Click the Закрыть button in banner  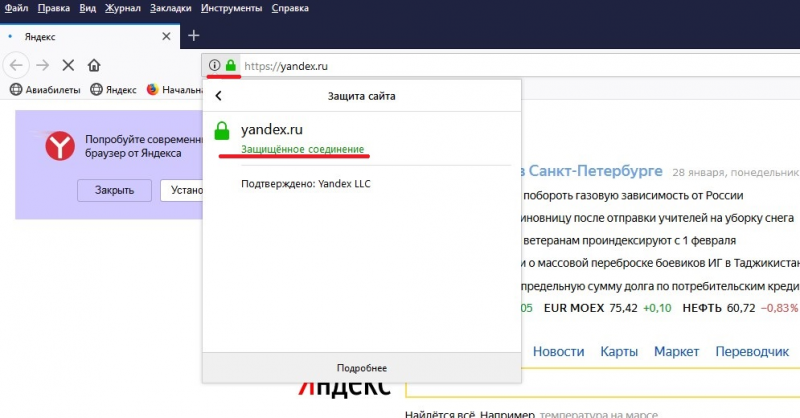(x=114, y=190)
